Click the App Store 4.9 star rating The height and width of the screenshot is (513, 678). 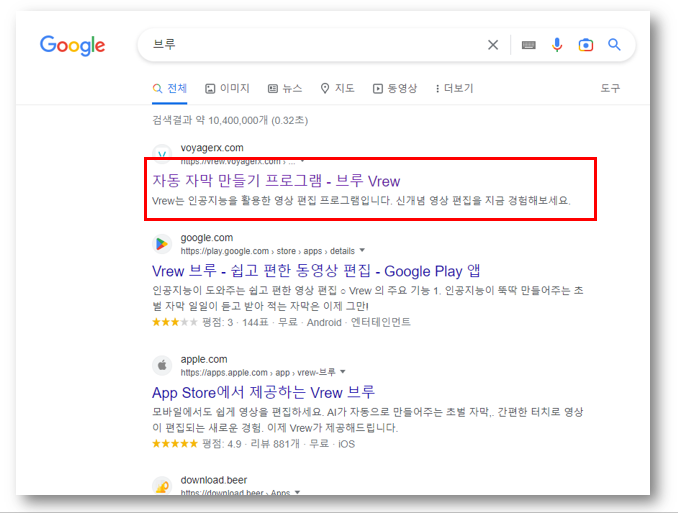point(175,444)
